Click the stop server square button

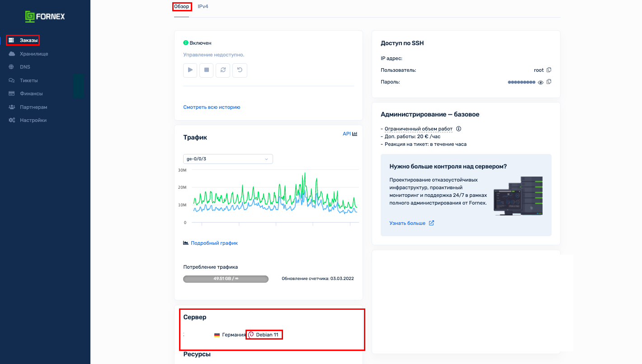click(x=207, y=70)
